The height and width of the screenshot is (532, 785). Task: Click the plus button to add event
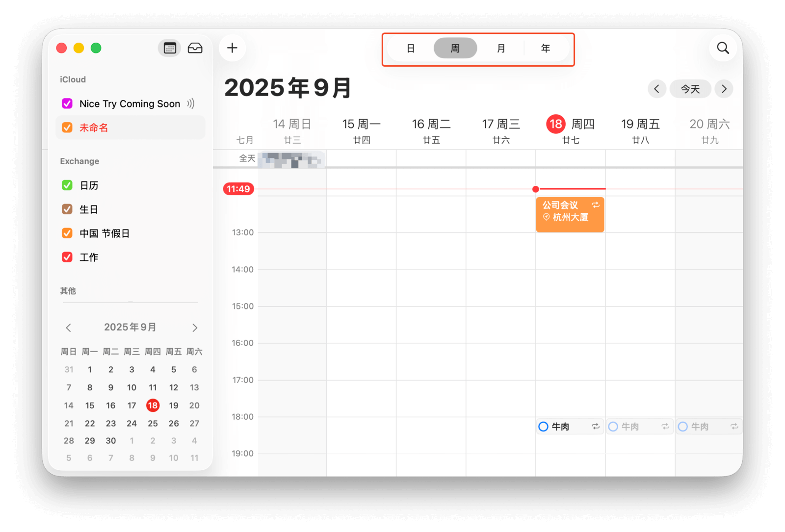point(232,48)
